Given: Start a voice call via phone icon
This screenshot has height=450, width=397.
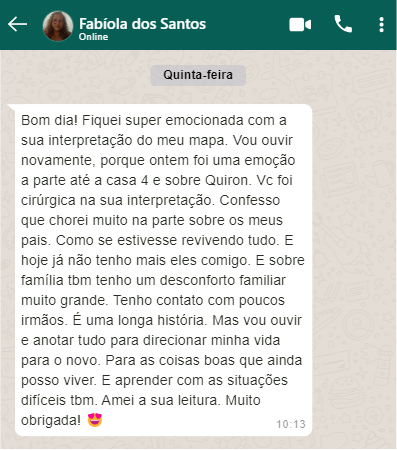Looking at the screenshot, I should click(343, 24).
